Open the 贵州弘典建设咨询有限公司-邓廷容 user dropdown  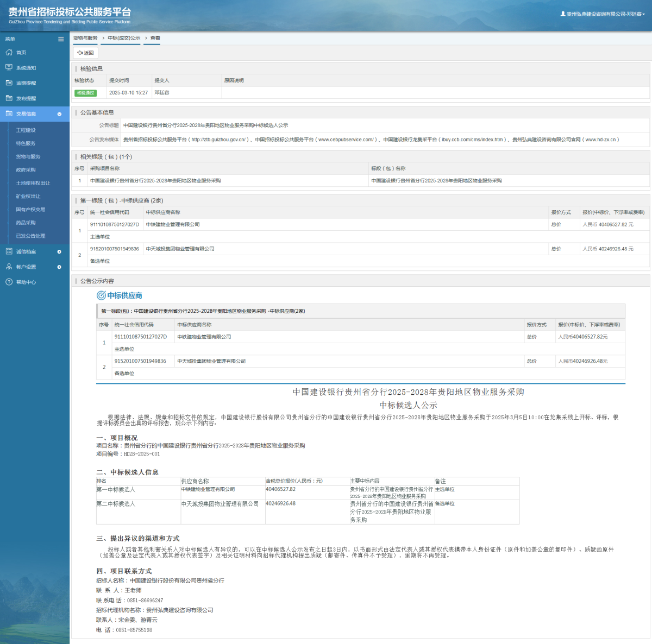[603, 14]
